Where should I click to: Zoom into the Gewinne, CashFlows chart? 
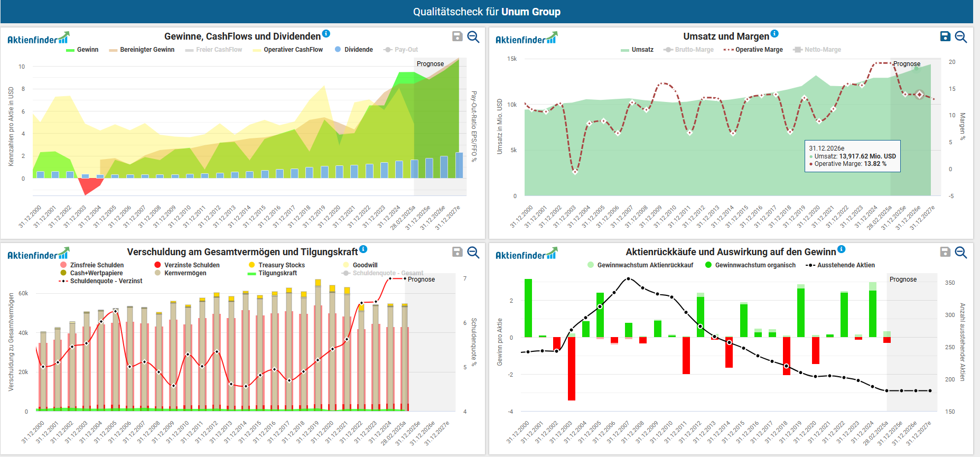coord(473,36)
